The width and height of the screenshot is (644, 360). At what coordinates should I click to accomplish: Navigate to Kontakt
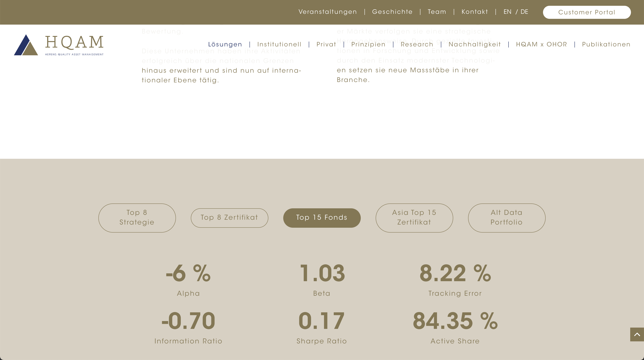474,12
